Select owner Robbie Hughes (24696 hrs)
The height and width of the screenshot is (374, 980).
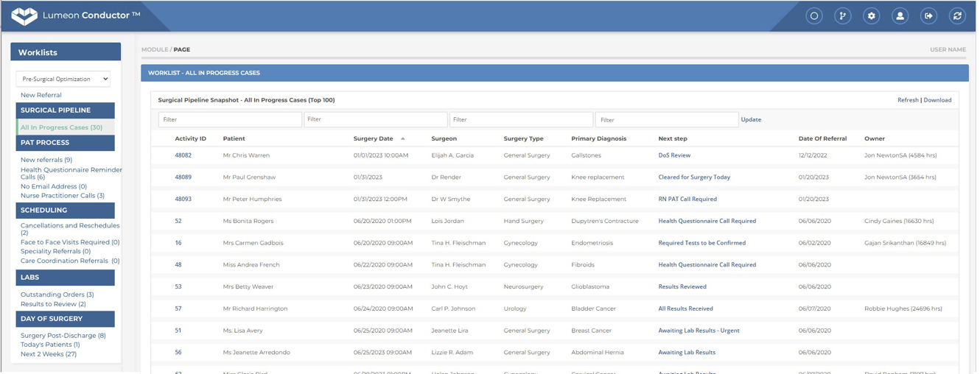904,309
